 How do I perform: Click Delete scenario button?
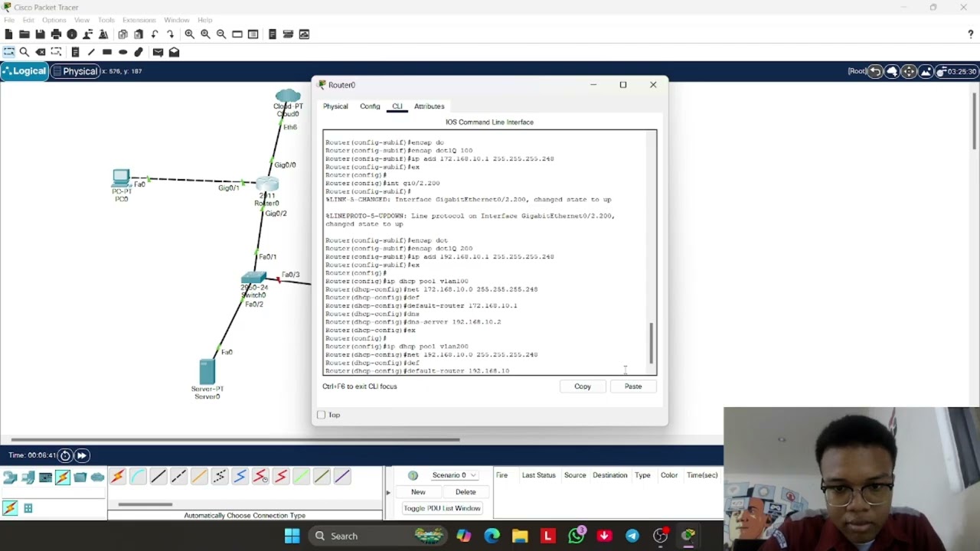pyautogui.click(x=465, y=492)
